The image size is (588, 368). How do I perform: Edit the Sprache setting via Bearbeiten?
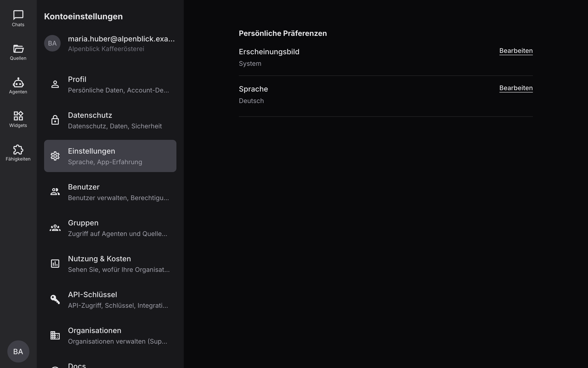pos(516,88)
